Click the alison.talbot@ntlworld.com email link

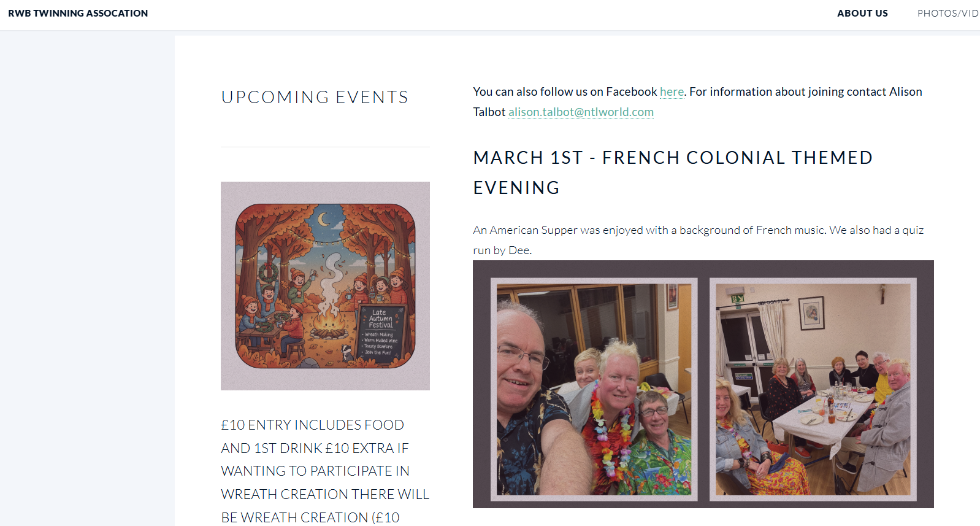pyautogui.click(x=581, y=112)
